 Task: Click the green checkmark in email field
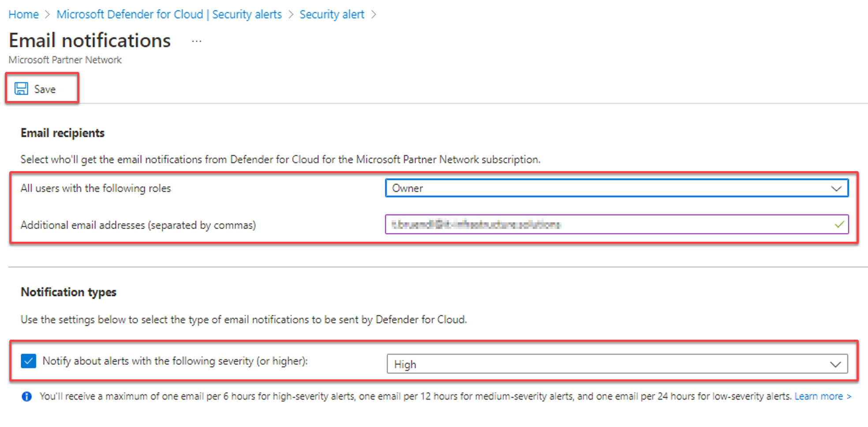(x=839, y=224)
